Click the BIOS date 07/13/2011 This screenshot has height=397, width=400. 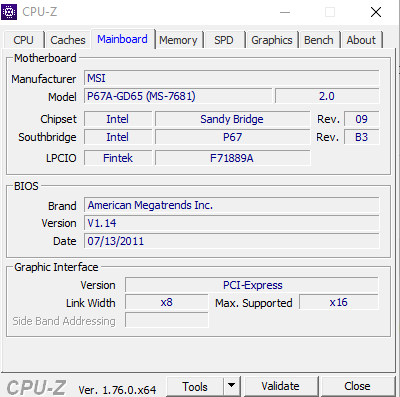click(232, 241)
